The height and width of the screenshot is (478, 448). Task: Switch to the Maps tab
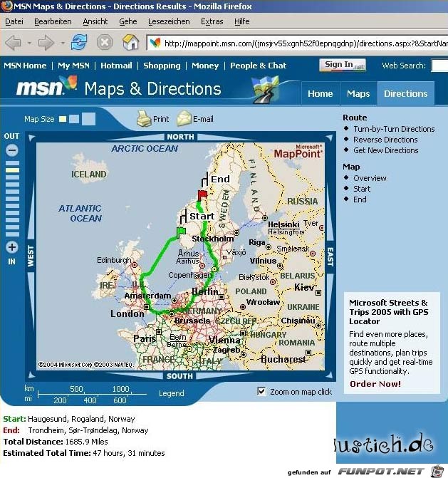358,93
